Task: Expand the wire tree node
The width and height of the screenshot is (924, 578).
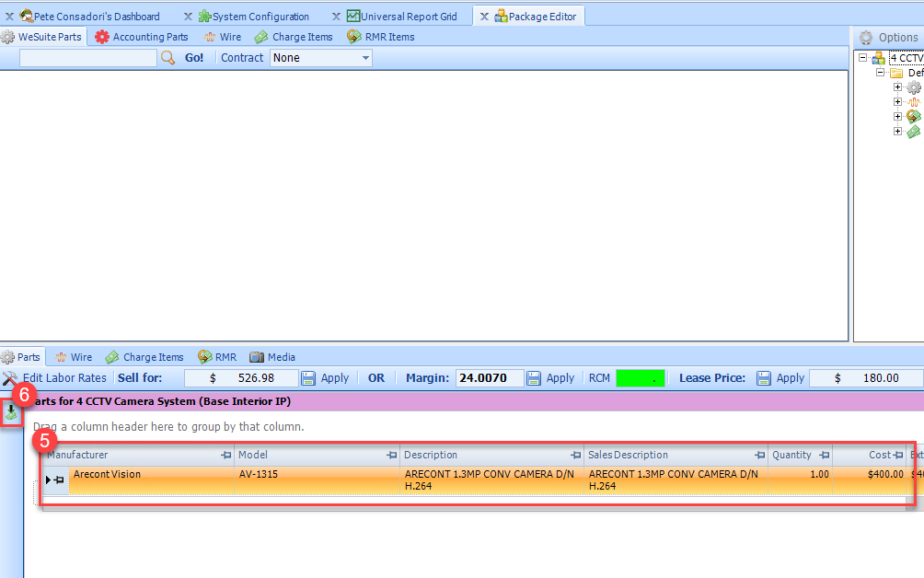Action: click(897, 102)
